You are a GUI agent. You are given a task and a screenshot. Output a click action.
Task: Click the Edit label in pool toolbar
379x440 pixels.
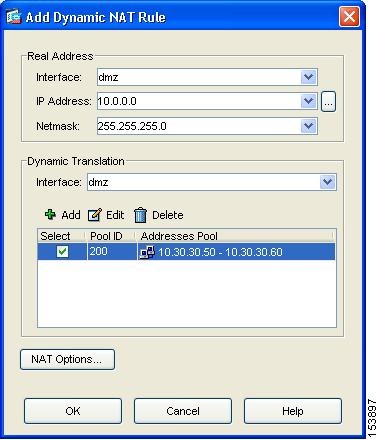click(x=115, y=215)
